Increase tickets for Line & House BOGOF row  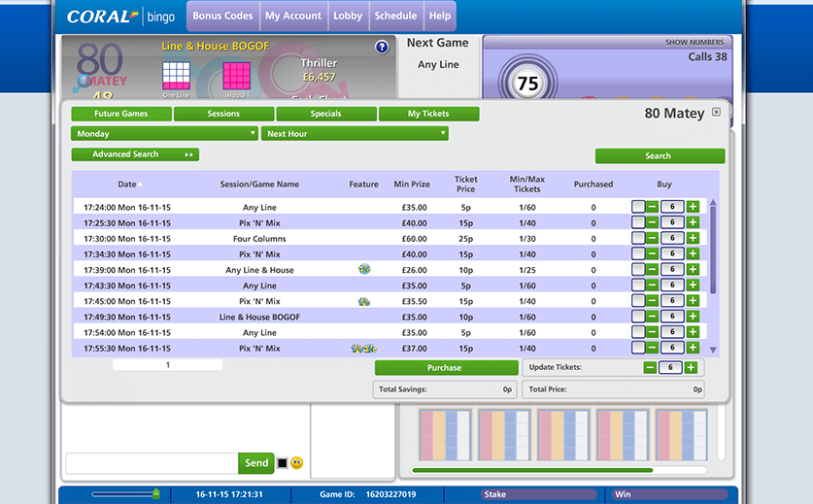(x=693, y=317)
